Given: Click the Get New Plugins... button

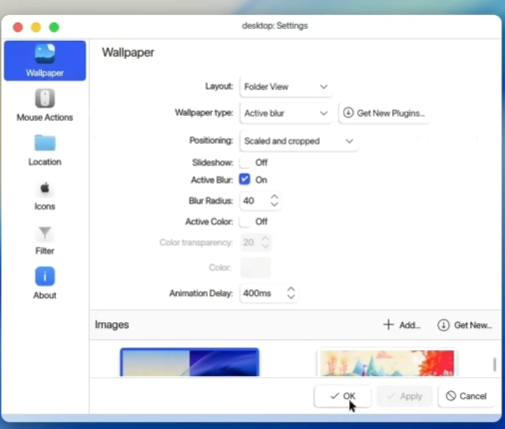Looking at the screenshot, I should click(384, 113).
